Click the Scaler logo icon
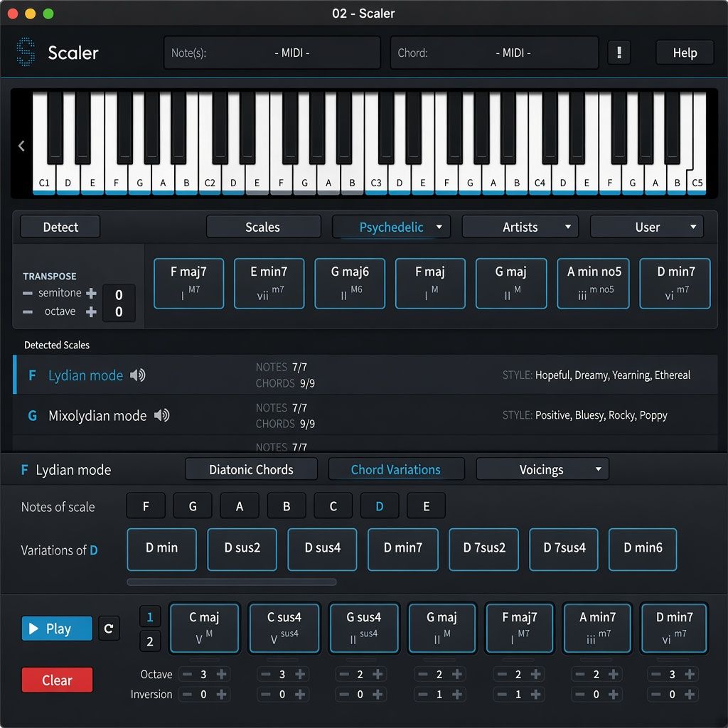This screenshot has height=728, width=728. [x=26, y=52]
